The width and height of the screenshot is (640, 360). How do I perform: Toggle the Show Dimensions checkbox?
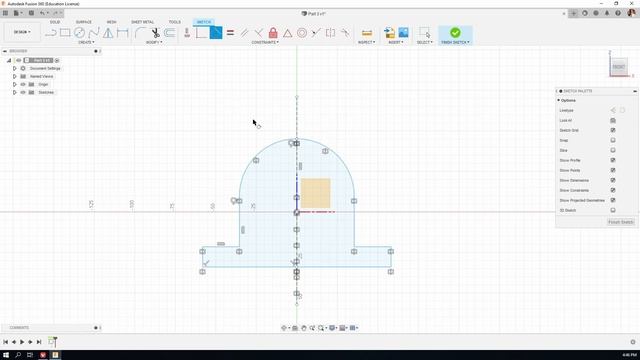coord(613,180)
